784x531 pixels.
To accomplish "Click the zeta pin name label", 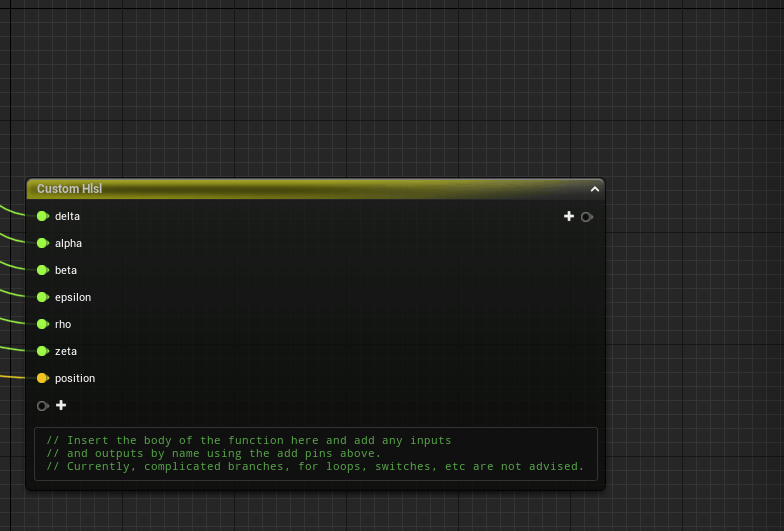I will [x=66, y=351].
